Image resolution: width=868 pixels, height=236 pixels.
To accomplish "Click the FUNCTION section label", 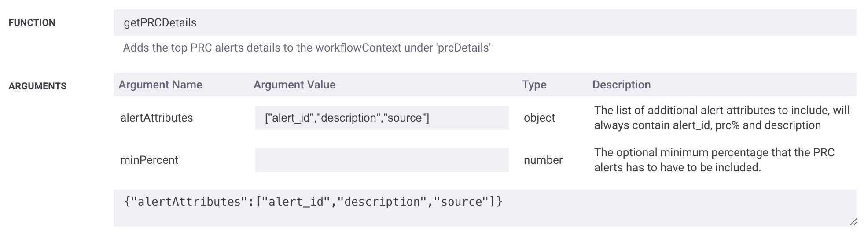I will [x=32, y=23].
